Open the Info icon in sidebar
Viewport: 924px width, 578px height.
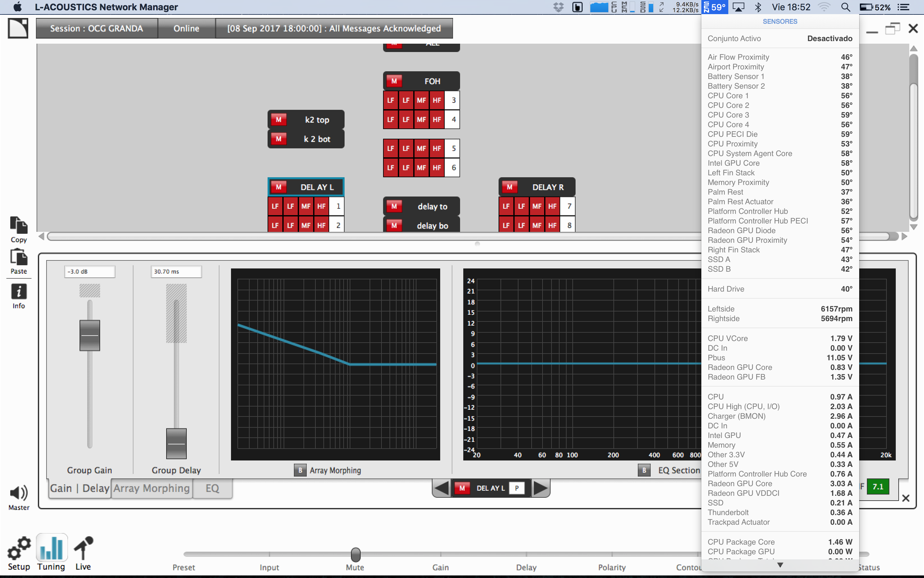click(x=18, y=292)
